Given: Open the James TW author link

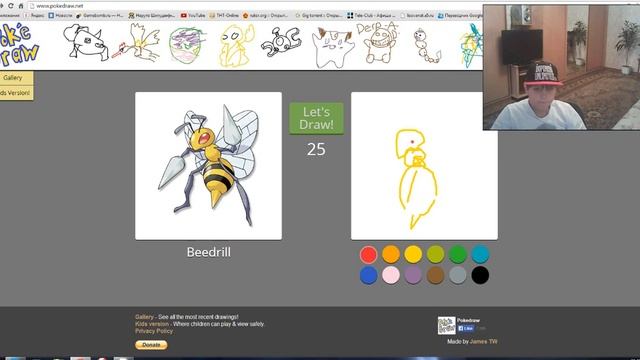Looking at the screenshot, I should pyautogui.click(x=483, y=341).
